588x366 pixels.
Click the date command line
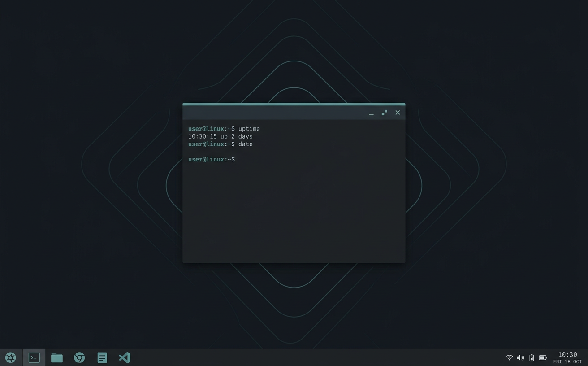coord(220,144)
